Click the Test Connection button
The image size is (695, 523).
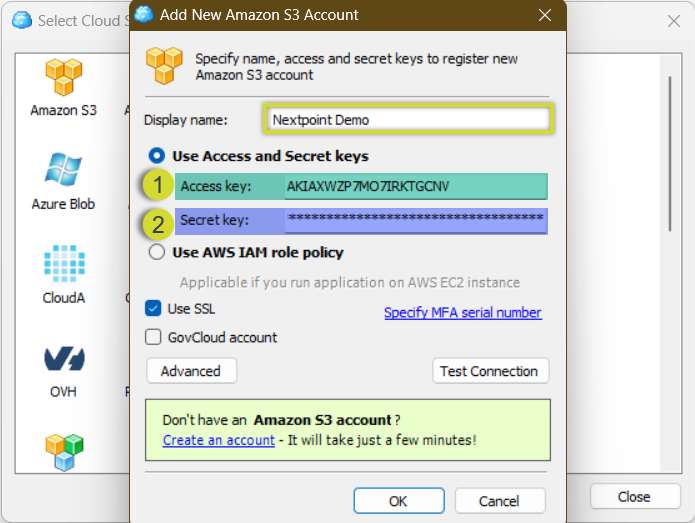(491, 371)
